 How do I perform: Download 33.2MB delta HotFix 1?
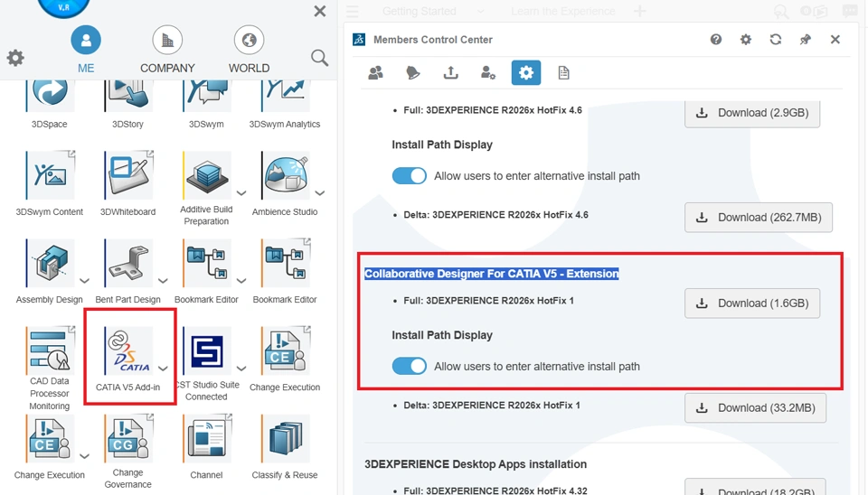tap(756, 407)
